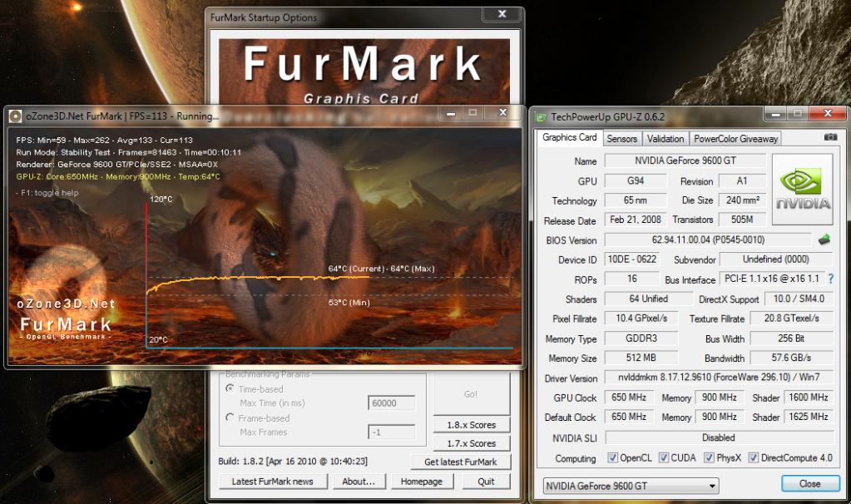Click the Max Frames input field

coord(391,432)
